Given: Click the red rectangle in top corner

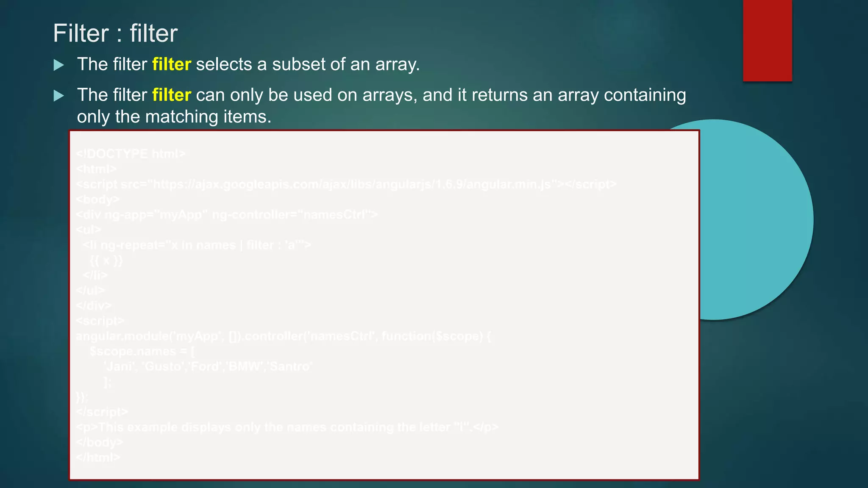Looking at the screenshot, I should pyautogui.click(x=767, y=40).
